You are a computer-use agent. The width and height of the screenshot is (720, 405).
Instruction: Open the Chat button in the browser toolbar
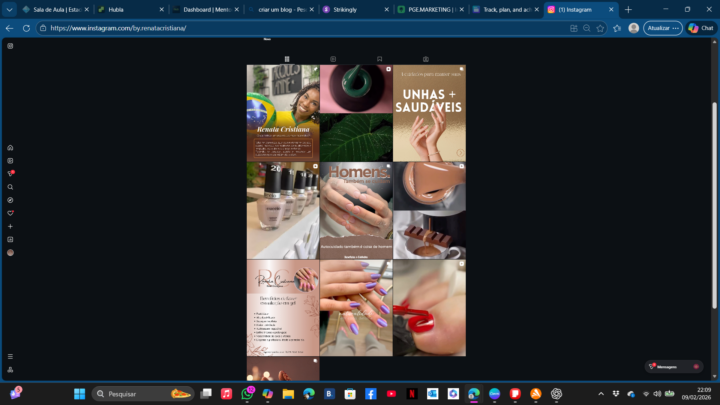point(700,28)
